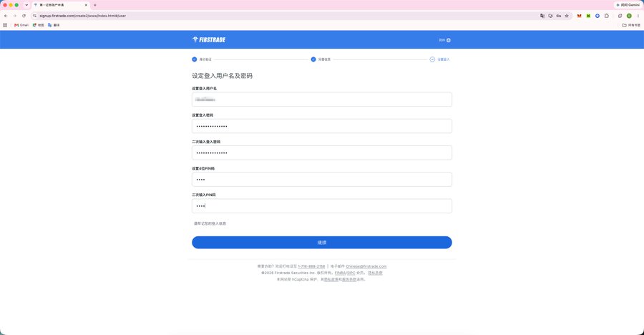644x335 pixels.
Task: Open a new tab with plus button
Action: (x=95, y=5)
